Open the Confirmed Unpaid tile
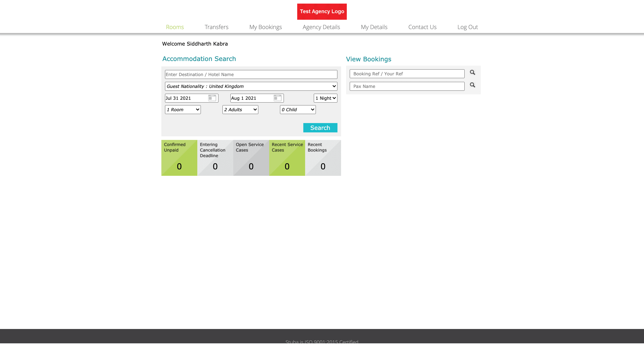 tap(179, 158)
